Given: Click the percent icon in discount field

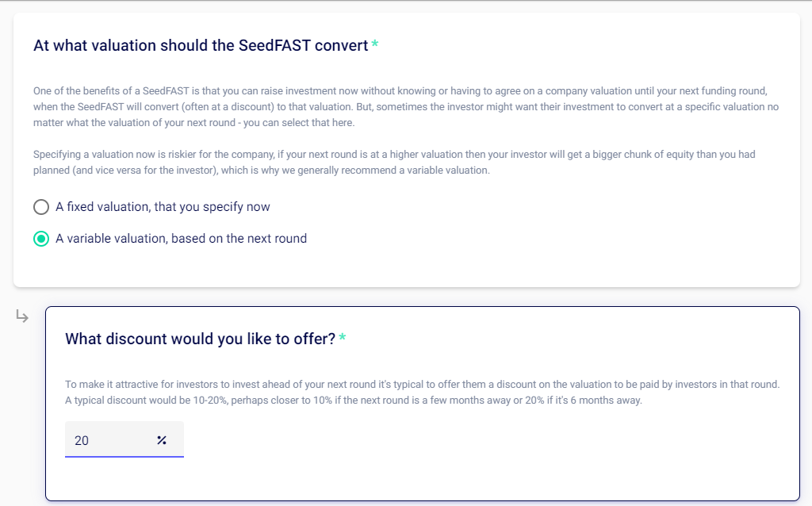Looking at the screenshot, I should coord(162,440).
